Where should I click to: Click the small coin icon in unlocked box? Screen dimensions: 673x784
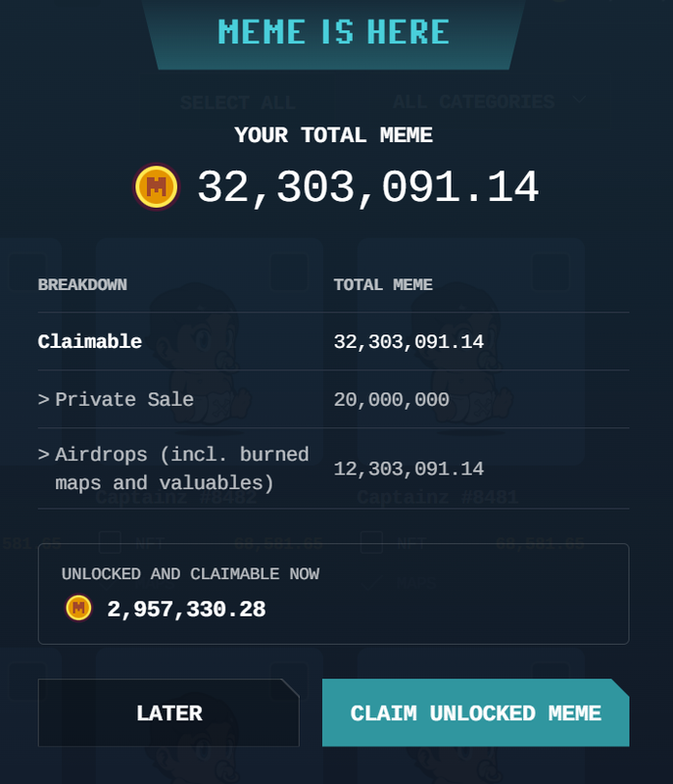click(78, 609)
